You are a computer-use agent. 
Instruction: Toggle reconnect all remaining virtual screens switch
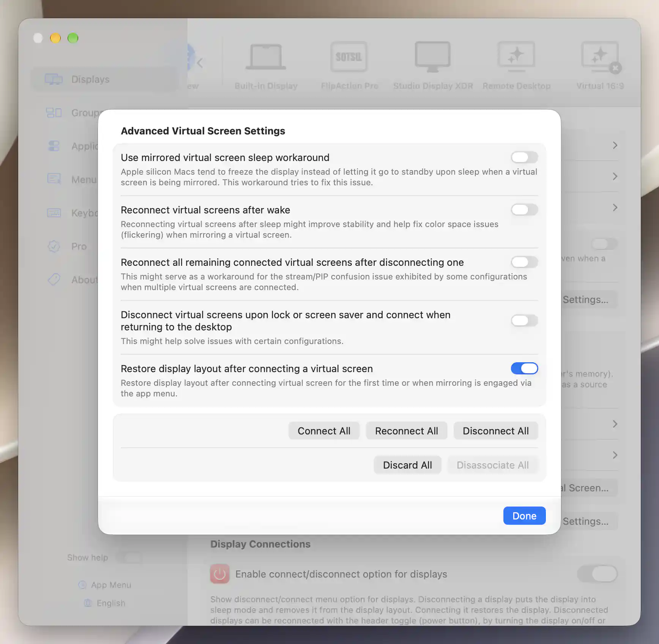click(524, 262)
